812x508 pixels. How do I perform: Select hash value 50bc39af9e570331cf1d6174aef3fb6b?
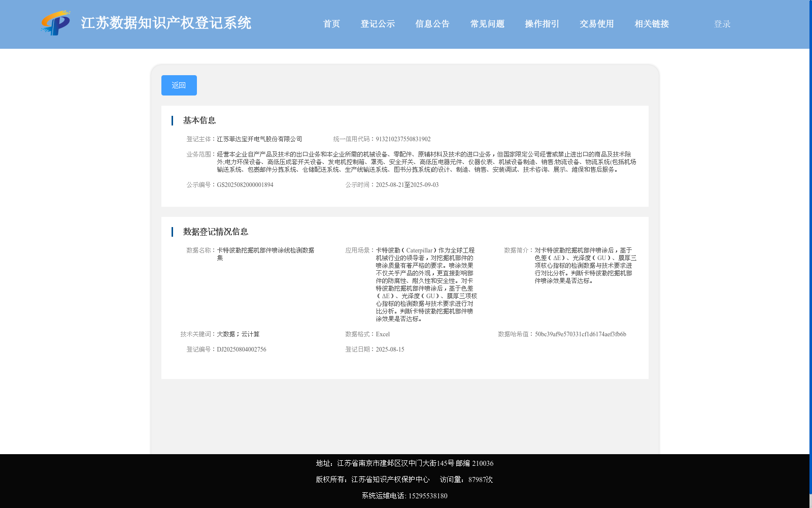coord(581,334)
